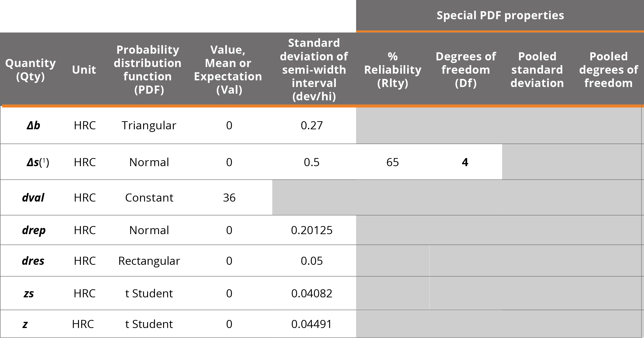644x338 pixels.
Task: Select the dval value cell containing 36
Action: (229, 198)
